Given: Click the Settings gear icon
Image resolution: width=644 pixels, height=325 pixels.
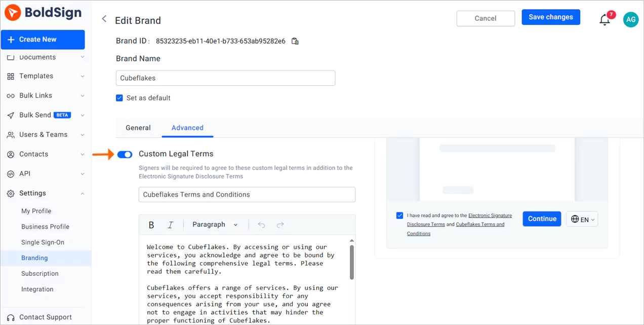Looking at the screenshot, I should point(11,193).
